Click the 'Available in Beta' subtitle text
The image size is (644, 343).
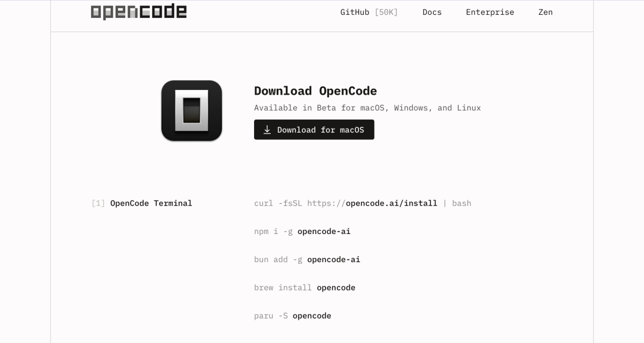(367, 108)
